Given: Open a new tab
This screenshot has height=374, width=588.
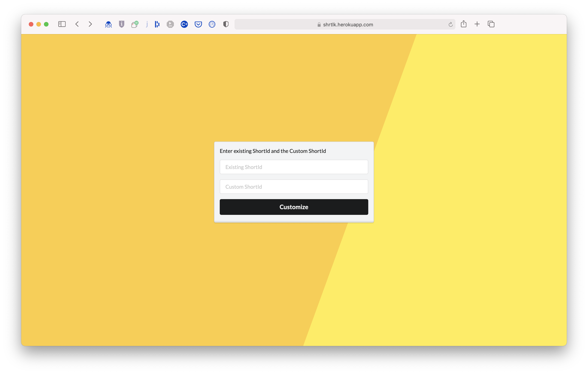Looking at the screenshot, I should [477, 24].
